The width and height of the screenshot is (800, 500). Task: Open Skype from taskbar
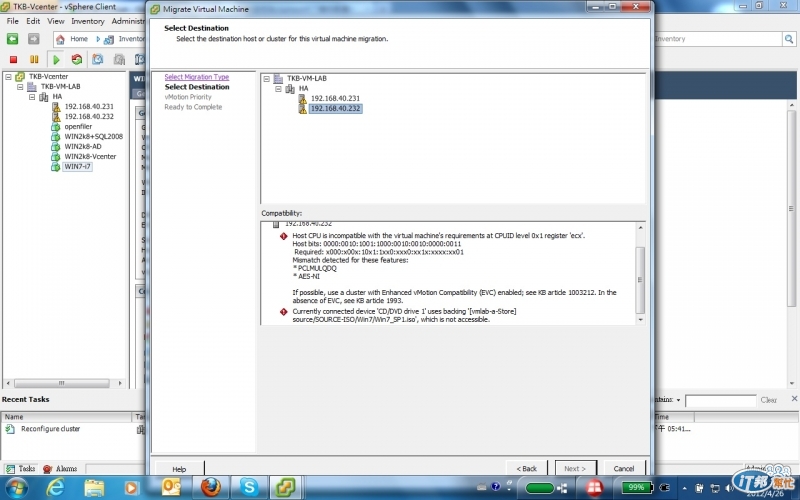coord(249,487)
